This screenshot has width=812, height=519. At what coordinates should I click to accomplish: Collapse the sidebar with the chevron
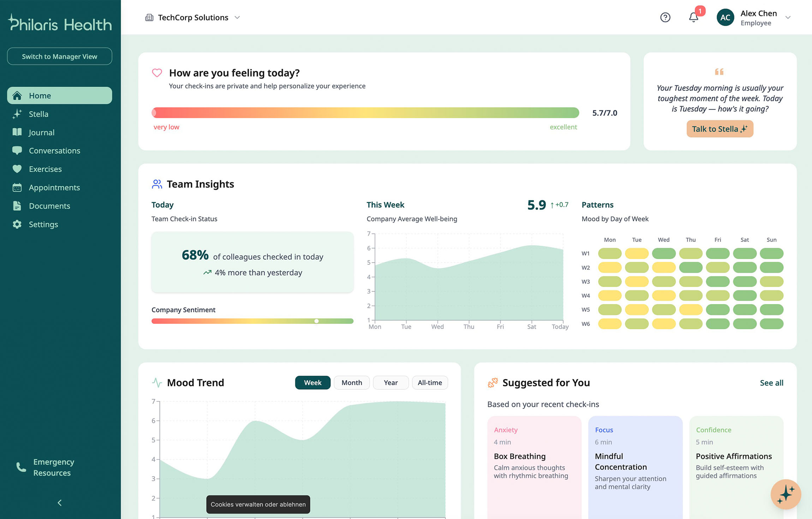[x=59, y=502]
